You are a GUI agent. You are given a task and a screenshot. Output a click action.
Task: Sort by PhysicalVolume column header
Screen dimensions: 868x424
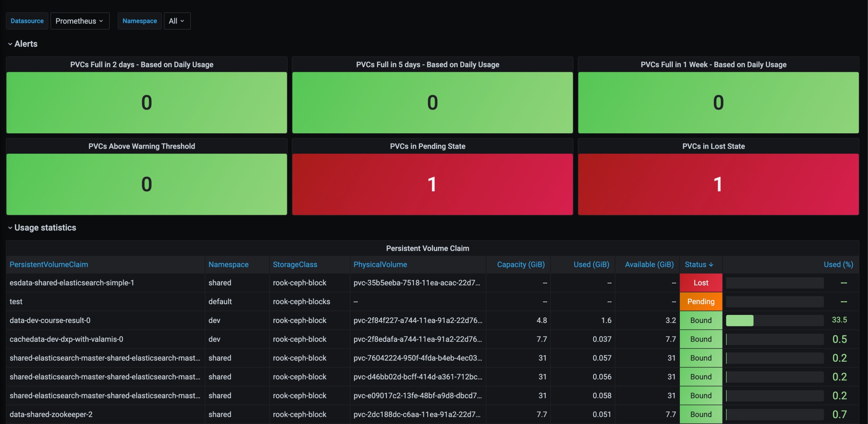click(x=380, y=265)
